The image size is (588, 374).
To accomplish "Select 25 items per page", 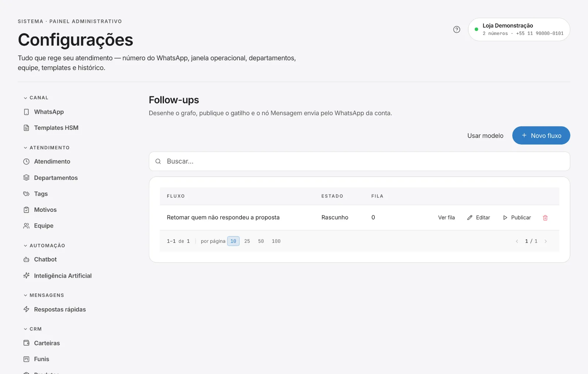I will pos(247,241).
